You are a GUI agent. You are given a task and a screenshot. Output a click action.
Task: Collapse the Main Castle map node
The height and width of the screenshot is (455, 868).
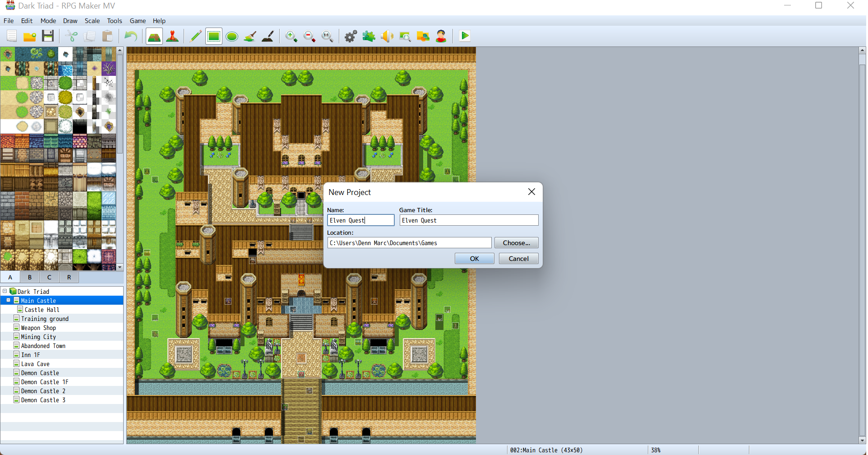coord(8,300)
